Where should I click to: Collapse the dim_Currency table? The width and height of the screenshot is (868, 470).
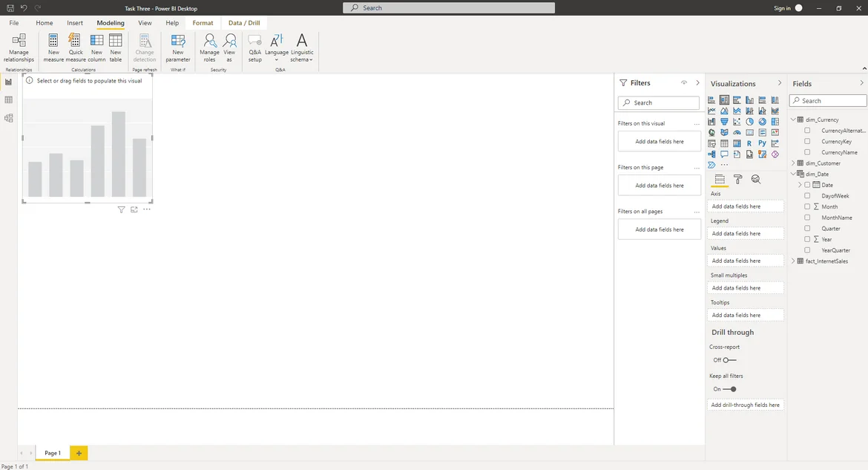point(793,120)
